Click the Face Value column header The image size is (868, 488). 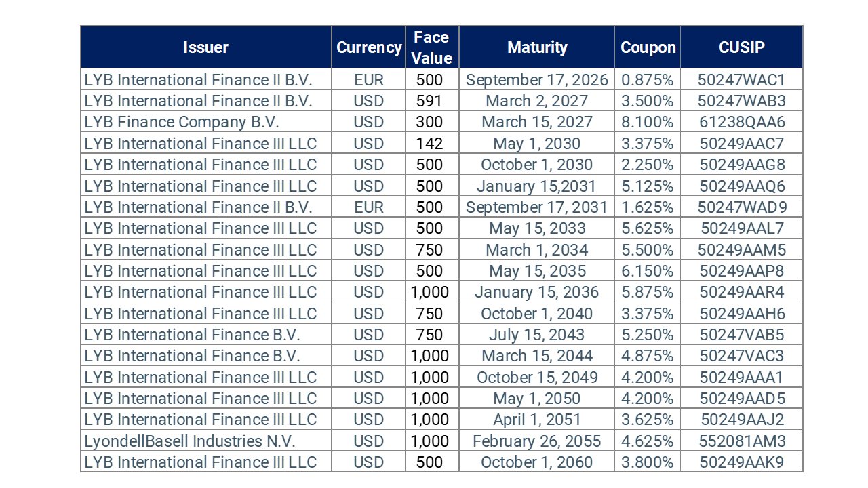click(x=431, y=47)
